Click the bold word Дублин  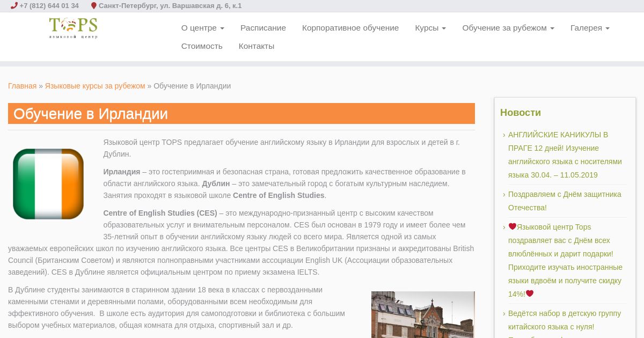(x=216, y=183)
